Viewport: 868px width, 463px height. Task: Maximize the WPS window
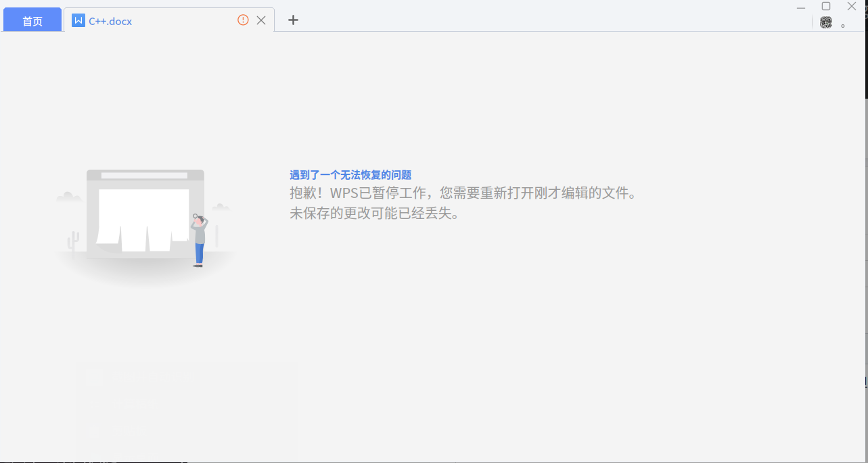pos(826,6)
